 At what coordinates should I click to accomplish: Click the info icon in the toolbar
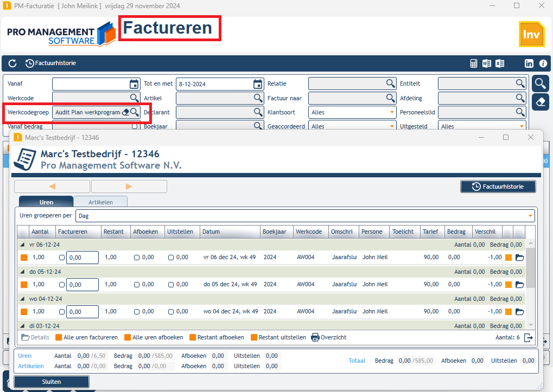coord(543,63)
